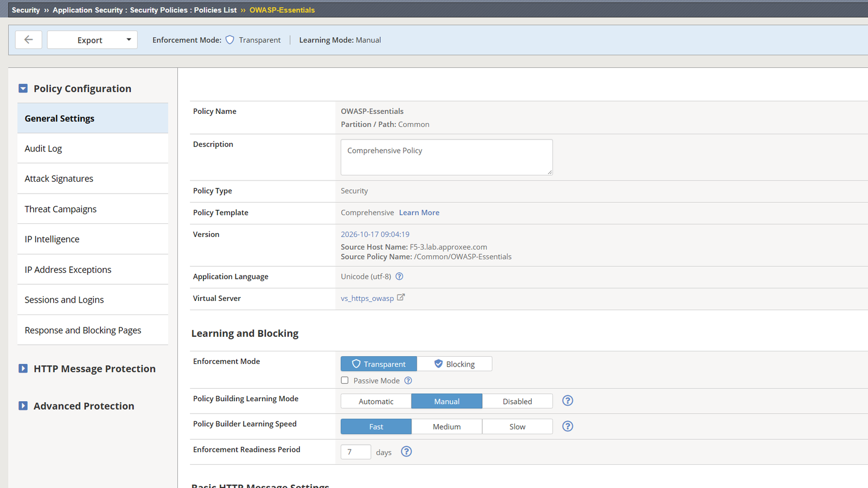The image size is (868, 488).
Task: Select Disabled learning mode
Action: (518, 401)
